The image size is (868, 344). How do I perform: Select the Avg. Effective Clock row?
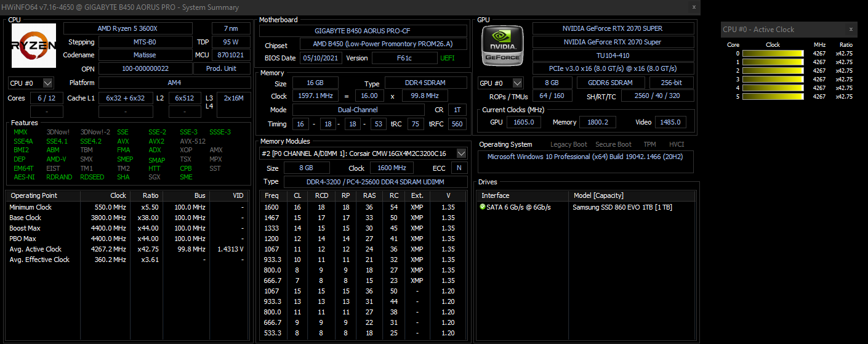pos(126,260)
